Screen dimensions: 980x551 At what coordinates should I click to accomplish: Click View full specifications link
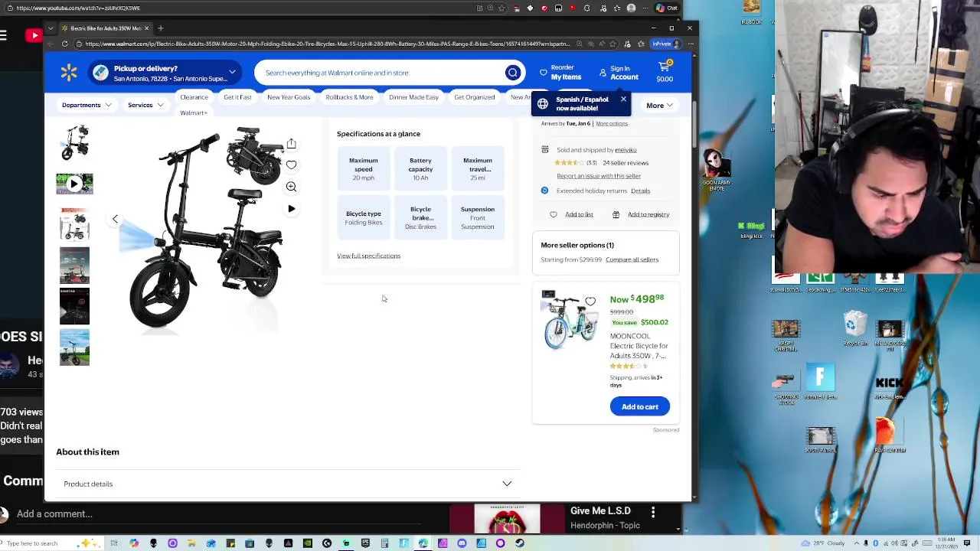point(368,256)
